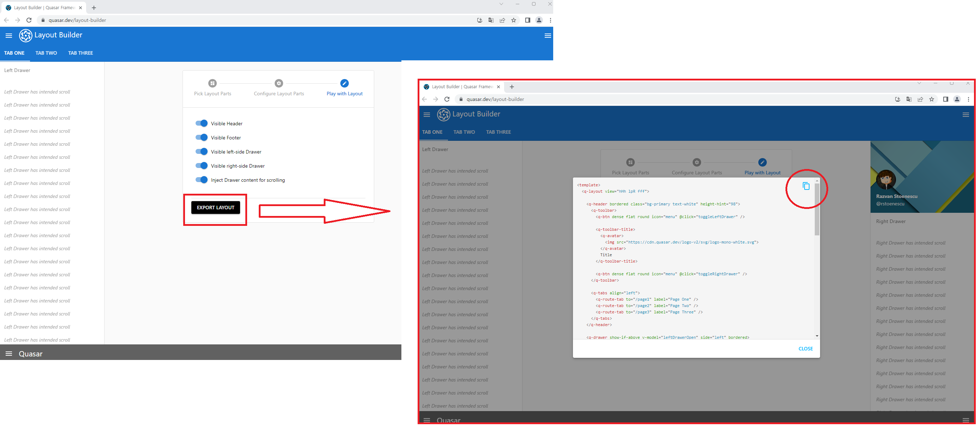Screen dimensions: 980x427
Task: Bookmark page with the star icon
Action: click(x=514, y=20)
